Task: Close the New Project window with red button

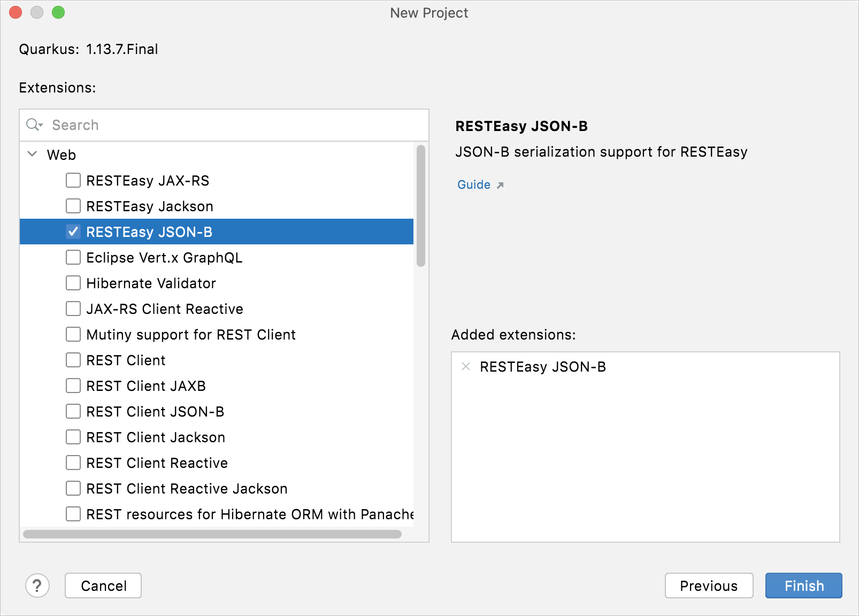Action: (x=16, y=12)
